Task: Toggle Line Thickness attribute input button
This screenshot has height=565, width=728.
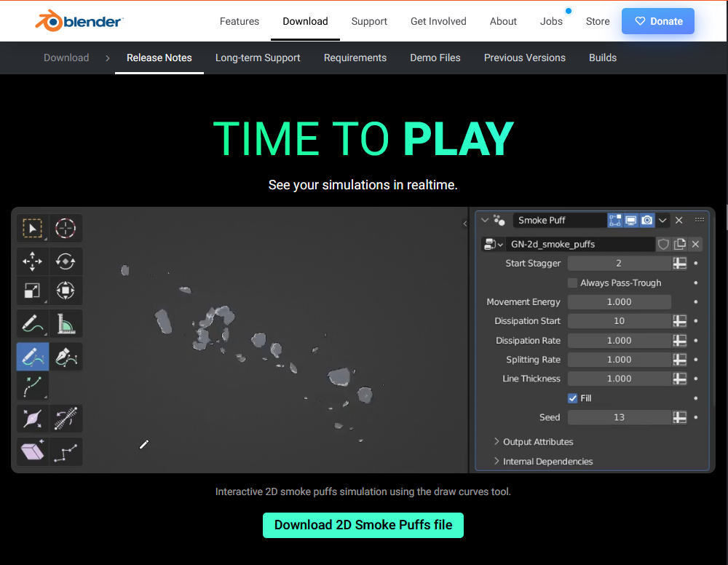Action: (680, 379)
